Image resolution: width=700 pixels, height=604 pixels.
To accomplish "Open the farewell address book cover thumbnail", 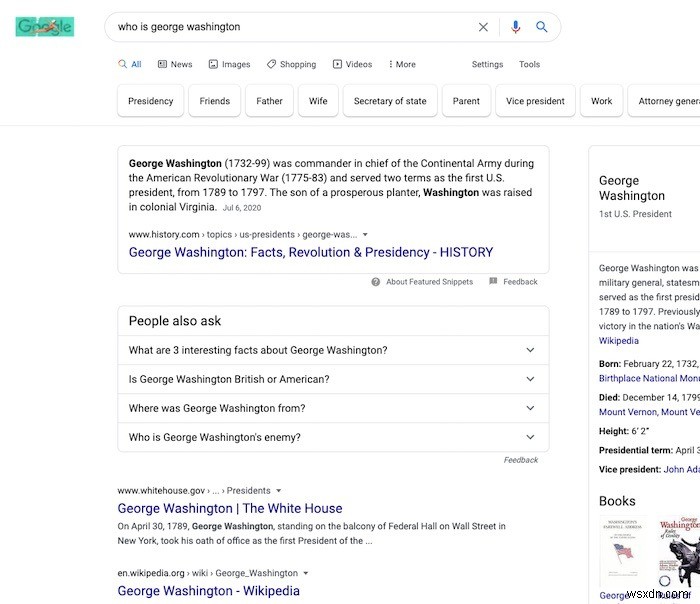I will tap(622, 551).
